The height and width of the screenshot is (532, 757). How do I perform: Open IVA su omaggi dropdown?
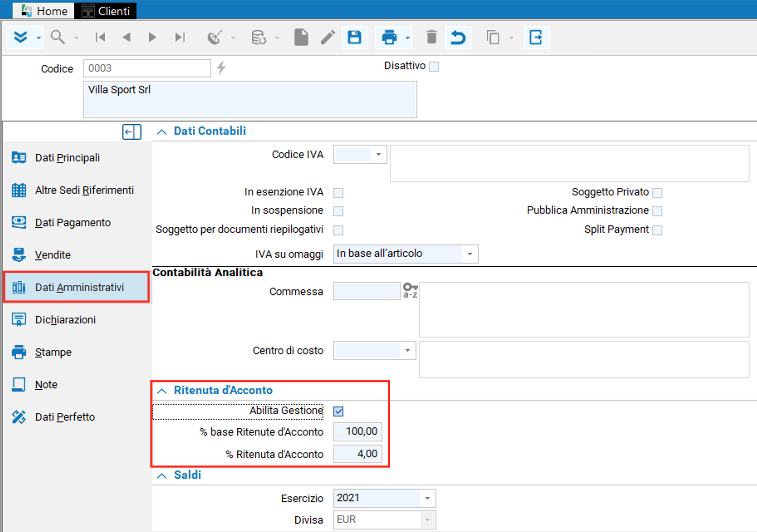470,254
